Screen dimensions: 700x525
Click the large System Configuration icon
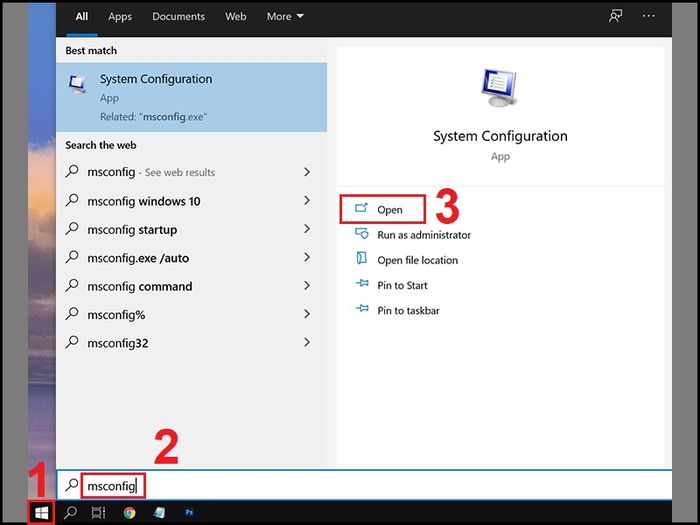tap(500, 88)
